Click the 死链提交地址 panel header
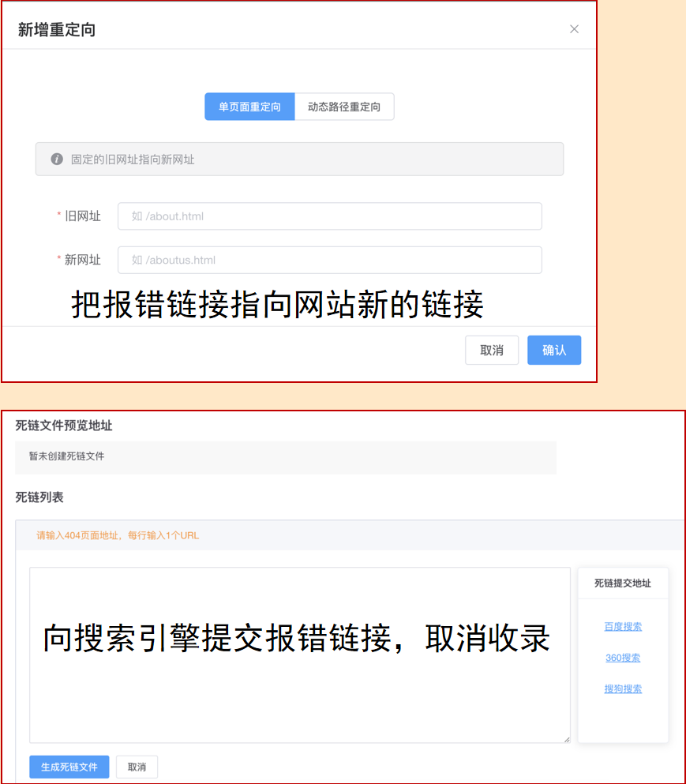Viewport: 686px width, 784px height. (x=623, y=583)
